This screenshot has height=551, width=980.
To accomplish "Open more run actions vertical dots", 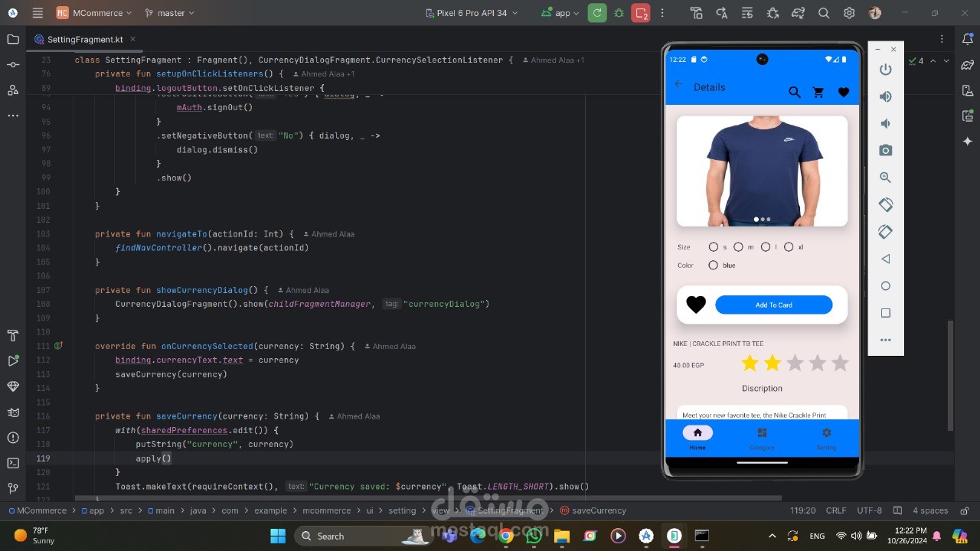I will [x=662, y=13].
